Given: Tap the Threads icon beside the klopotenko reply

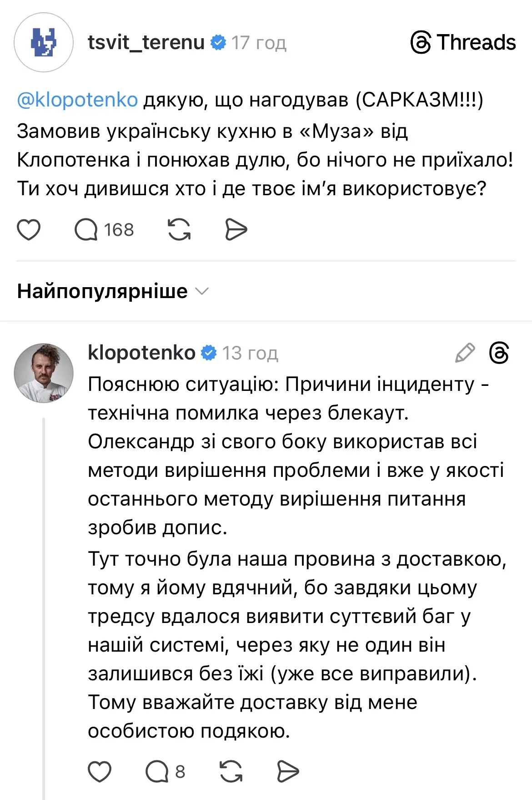Looking at the screenshot, I should click(499, 353).
